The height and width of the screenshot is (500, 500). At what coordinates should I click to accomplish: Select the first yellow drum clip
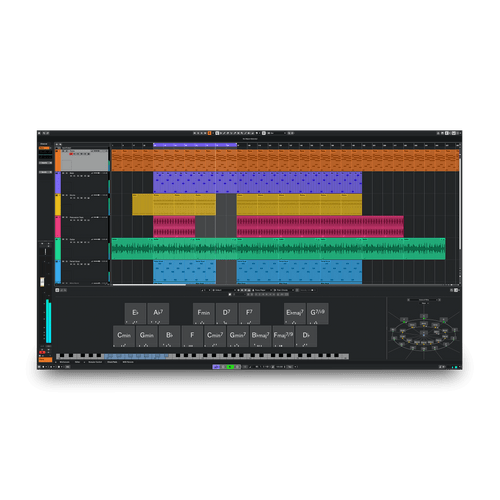click(x=174, y=205)
